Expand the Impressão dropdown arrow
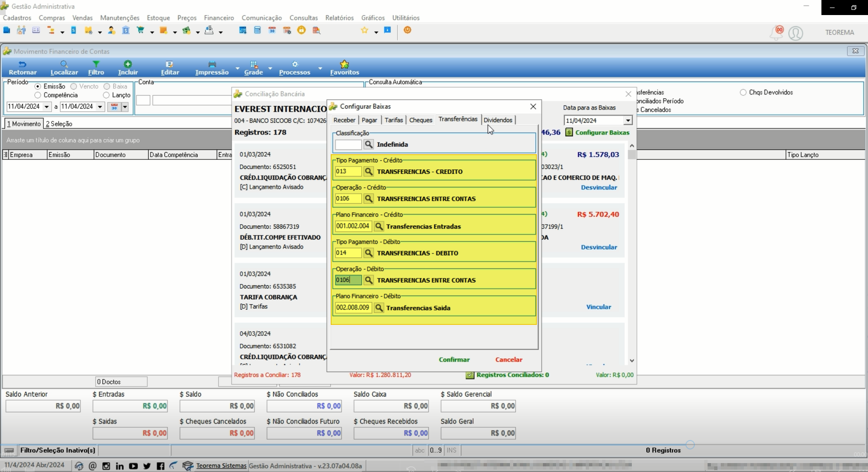Image resolution: width=868 pixels, height=472 pixels. click(x=237, y=69)
